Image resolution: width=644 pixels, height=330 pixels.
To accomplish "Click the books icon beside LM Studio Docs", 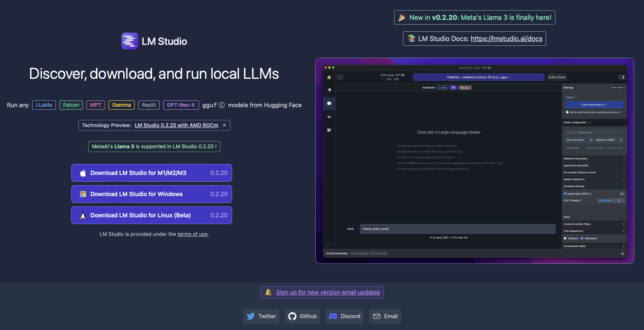I will pos(411,39).
